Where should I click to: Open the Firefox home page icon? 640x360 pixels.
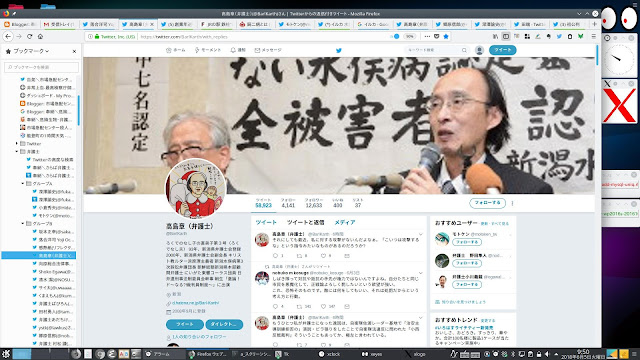pos(40,36)
